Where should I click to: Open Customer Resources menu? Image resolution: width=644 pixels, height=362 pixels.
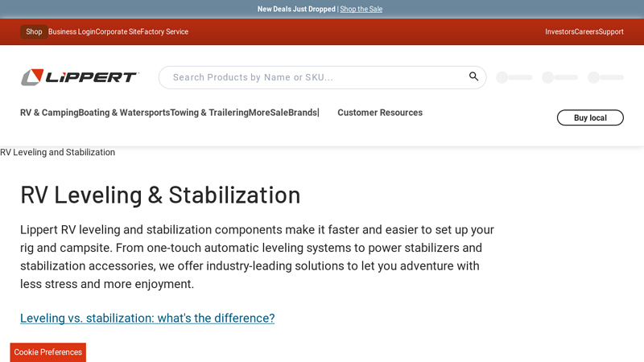pos(380,113)
